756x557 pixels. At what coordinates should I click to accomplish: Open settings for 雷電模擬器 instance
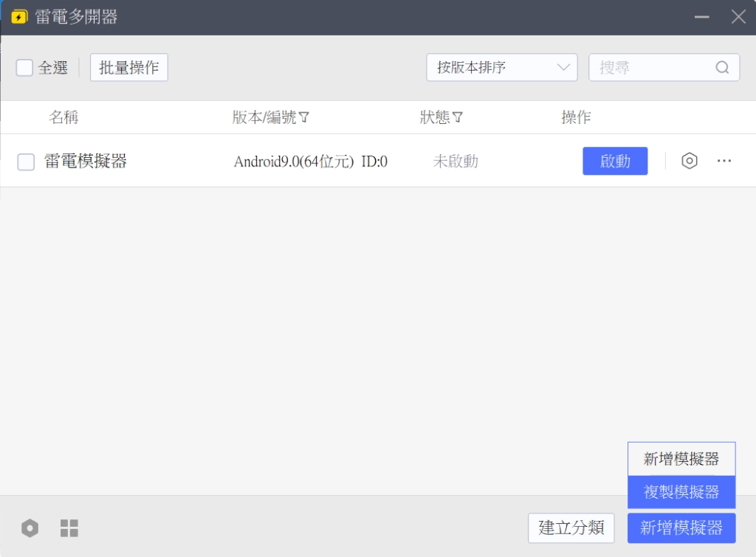coord(689,160)
